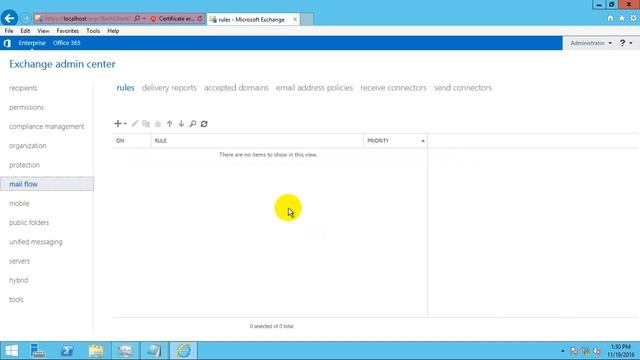Screen dimensions: 640x360
Task: Click the copy rule icon
Action: coord(146,124)
